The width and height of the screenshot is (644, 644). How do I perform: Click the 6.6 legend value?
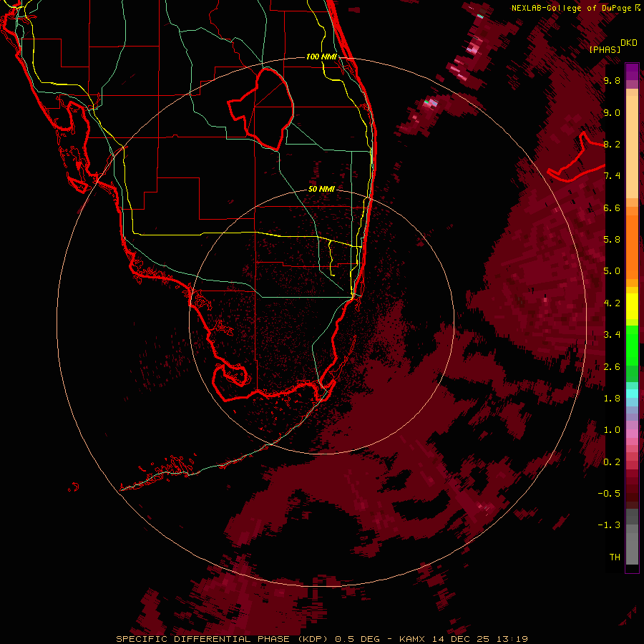(612, 208)
